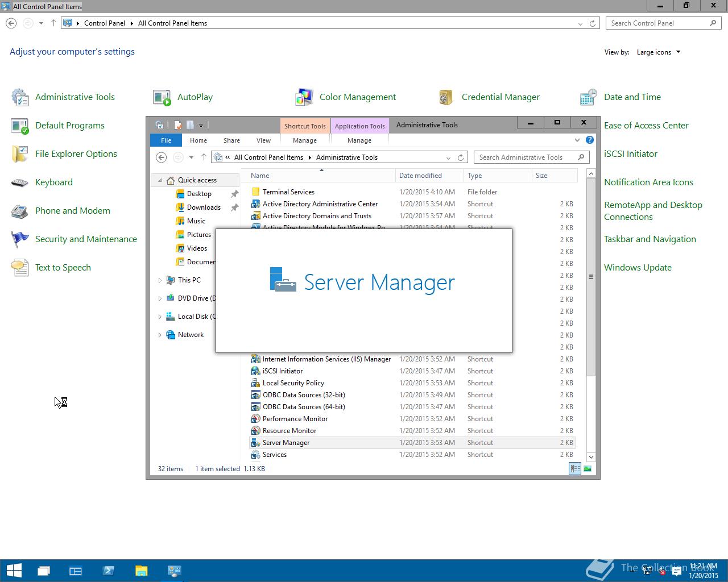Open Taskbar and Navigation settings
The width and height of the screenshot is (728, 582).
click(650, 239)
